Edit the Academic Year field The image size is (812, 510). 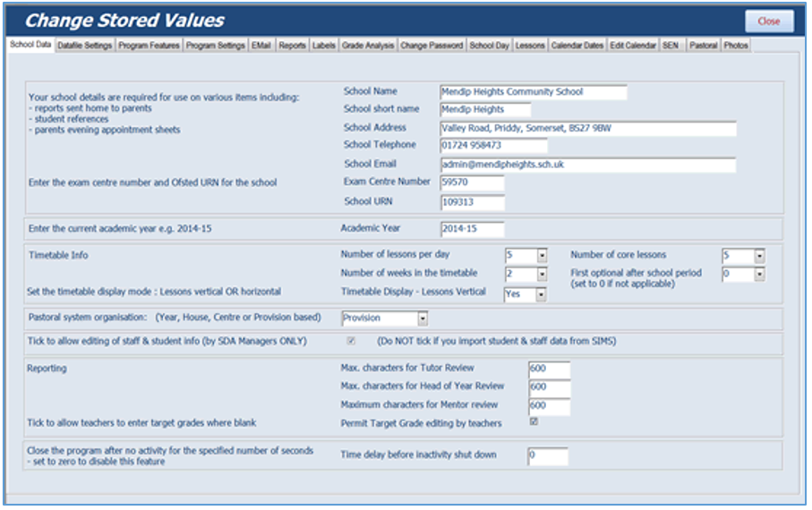point(473,229)
